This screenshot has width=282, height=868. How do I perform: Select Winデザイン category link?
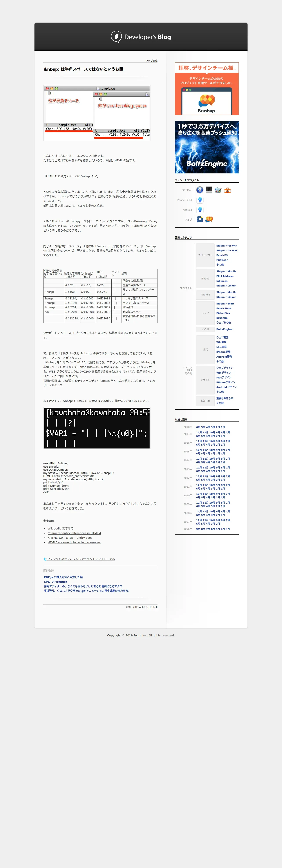coord(224,372)
